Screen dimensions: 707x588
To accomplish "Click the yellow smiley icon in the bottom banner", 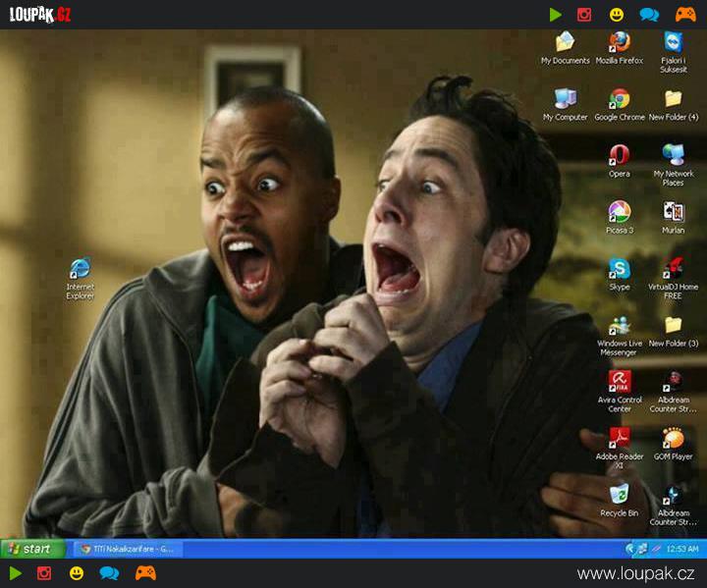I will (x=77, y=573).
